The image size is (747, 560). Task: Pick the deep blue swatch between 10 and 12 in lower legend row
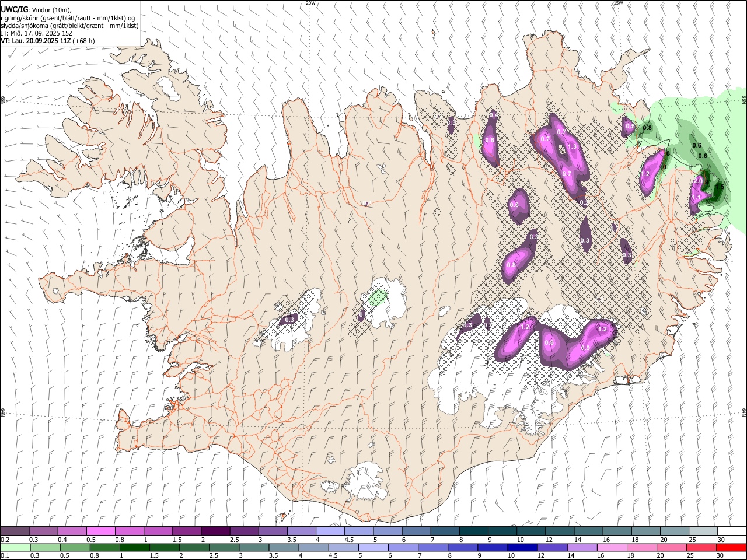(522, 548)
